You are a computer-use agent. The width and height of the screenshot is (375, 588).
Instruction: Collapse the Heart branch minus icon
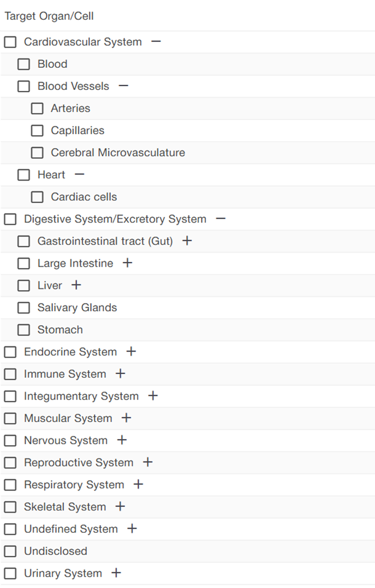pyautogui.click(x=79, y=174)
